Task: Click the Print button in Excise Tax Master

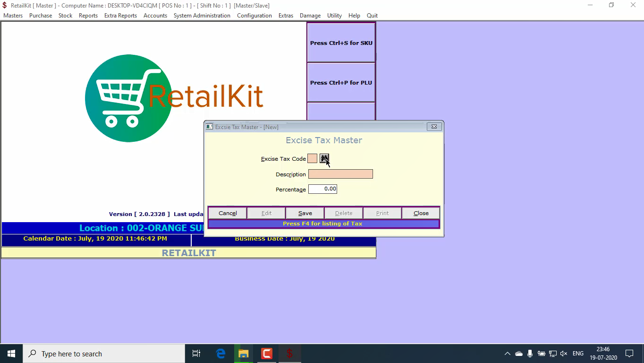Action: pos(382,213)
